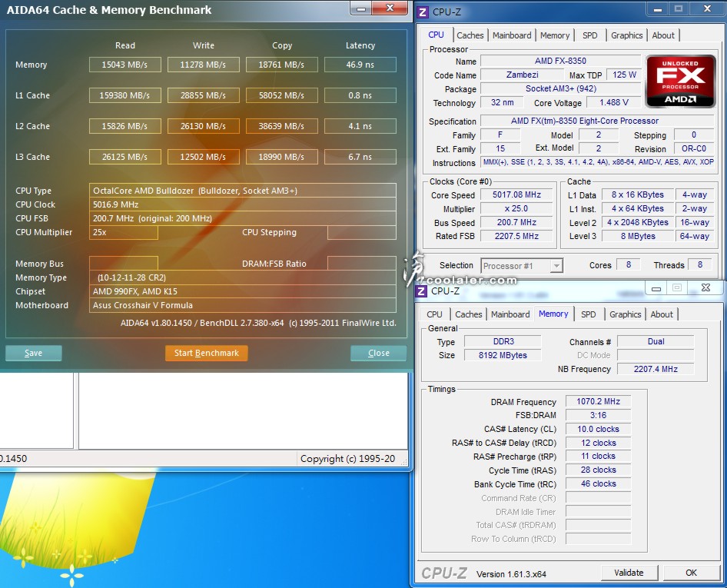Switch to Caches tab in top CPU-Z window
This screenshot has width=727, height=588.
pos(470,35)
